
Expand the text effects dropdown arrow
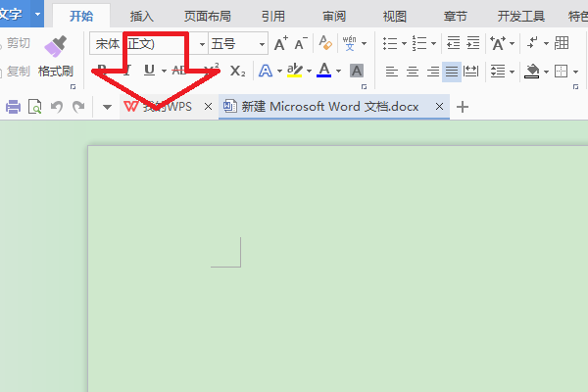click(x=279, y=71)
